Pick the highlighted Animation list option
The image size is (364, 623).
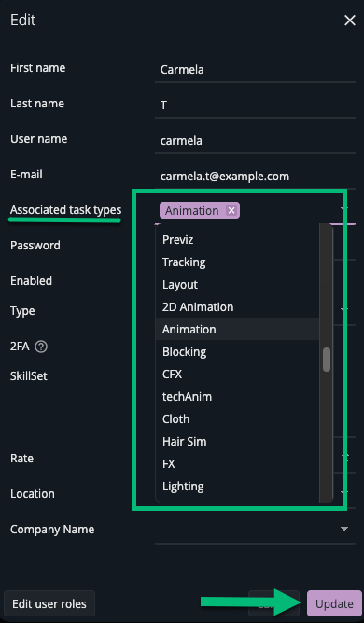tap(237, 329)
